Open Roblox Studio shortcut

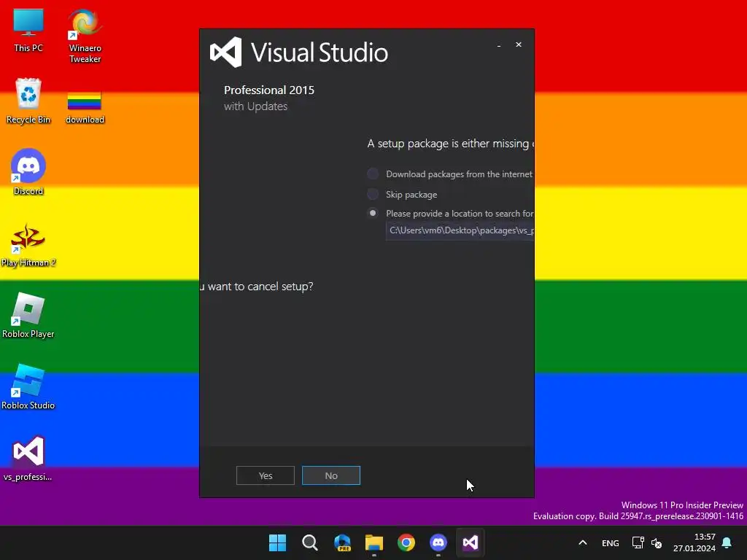click(28, 386)
